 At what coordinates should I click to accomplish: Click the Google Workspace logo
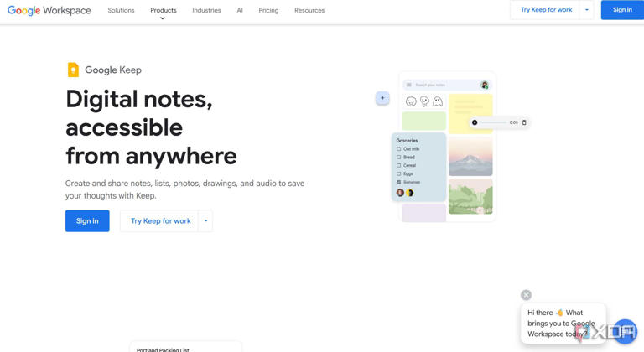pyautogui.click(x=49, y=10)
